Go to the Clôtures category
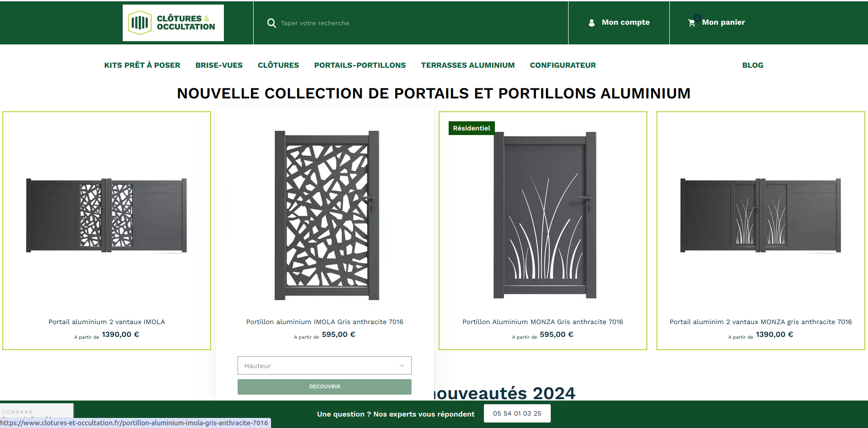Image resolution: width=868 pixels, height=428 pixels. tap(278, 65)
